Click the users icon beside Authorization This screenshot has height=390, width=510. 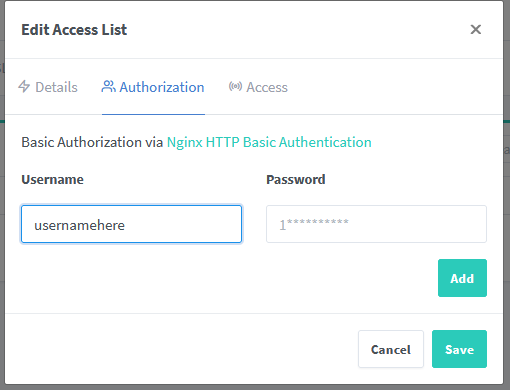(x=108, y=86)
